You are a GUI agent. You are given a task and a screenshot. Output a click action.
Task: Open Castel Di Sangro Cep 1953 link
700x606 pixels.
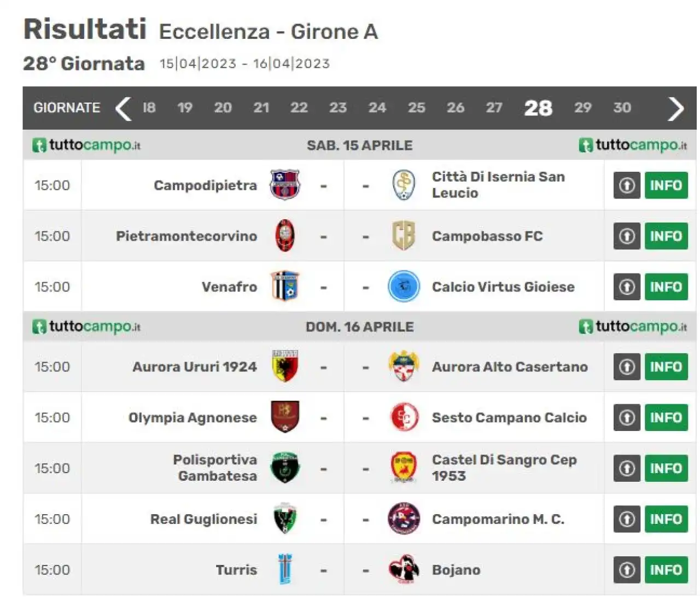pyautogui.click(x=504, y=468)
